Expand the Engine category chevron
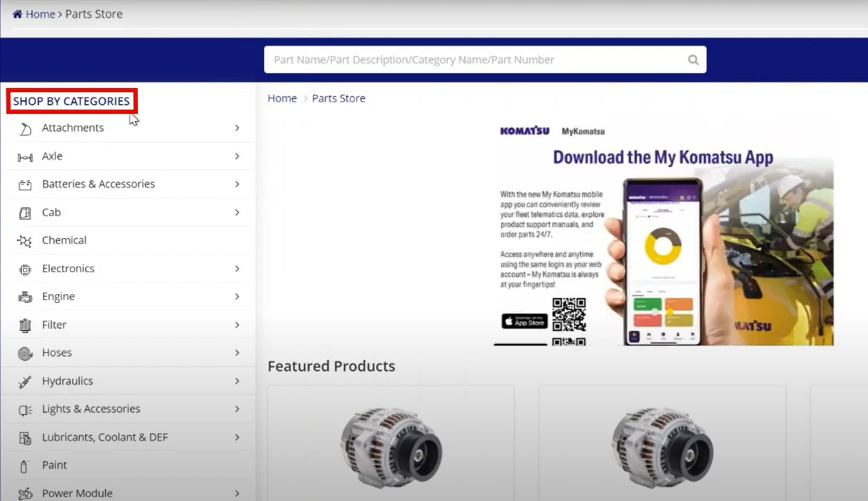868x501 pixels. point(237,297)
